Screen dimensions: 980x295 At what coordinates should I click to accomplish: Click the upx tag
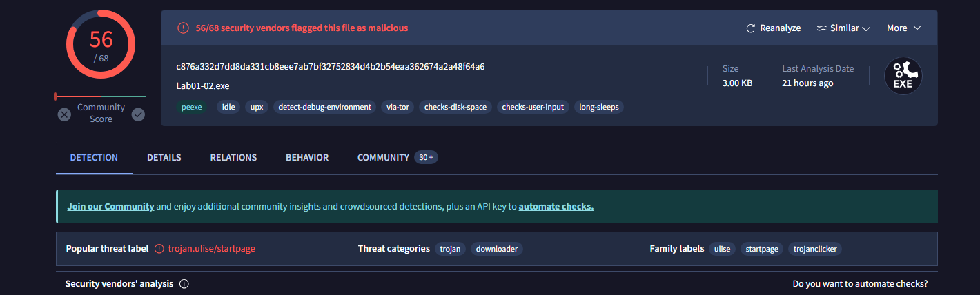click(257, 107)
